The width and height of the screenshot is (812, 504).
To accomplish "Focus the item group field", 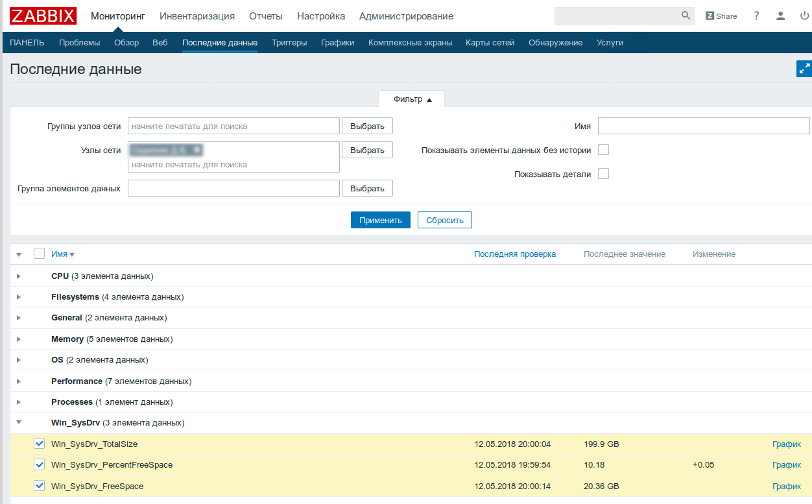I will coord(234,188).
